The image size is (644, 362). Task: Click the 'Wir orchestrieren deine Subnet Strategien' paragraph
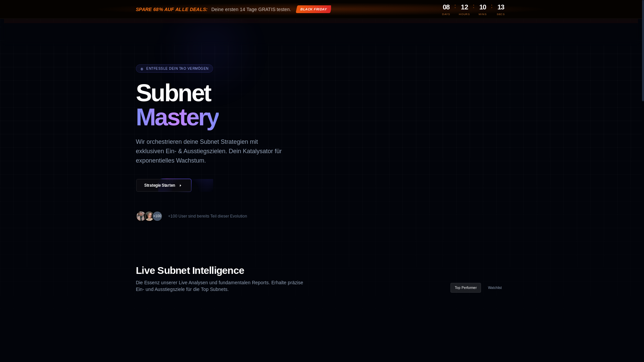pos(209,151)
